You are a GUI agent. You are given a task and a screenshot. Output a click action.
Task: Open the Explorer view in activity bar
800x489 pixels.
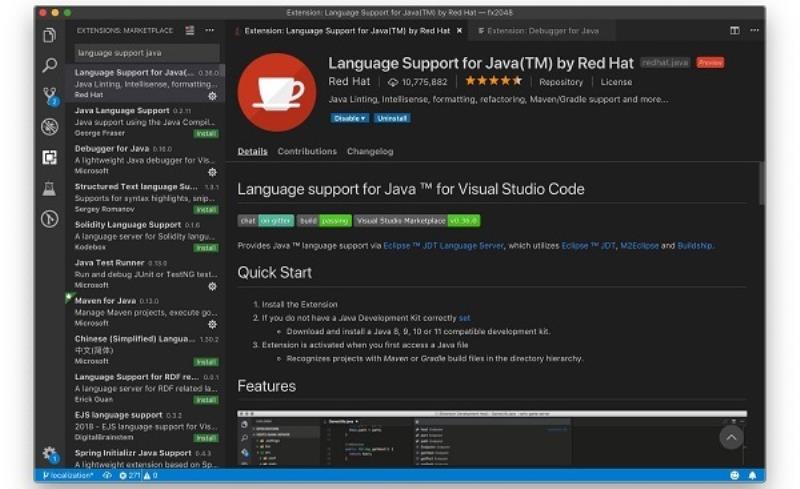tap(49, 35)
